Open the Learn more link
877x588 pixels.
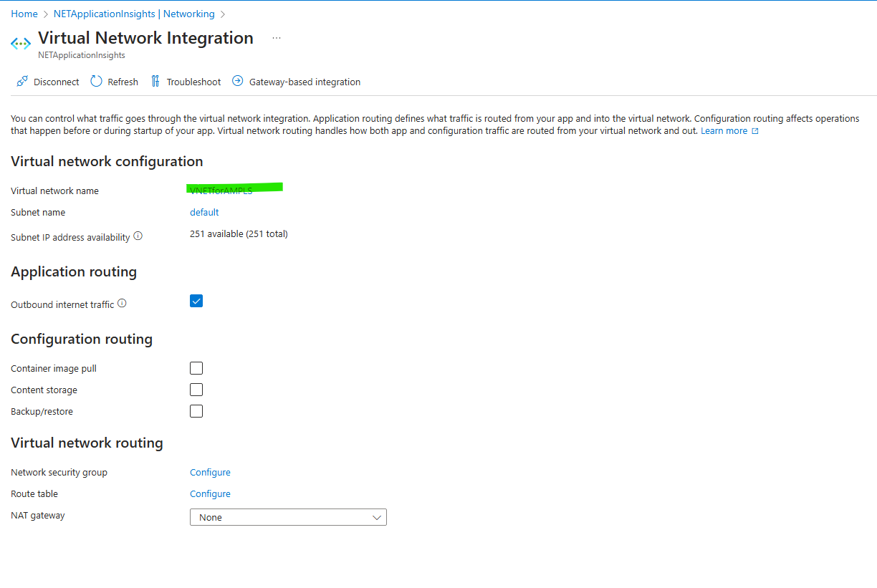point(724,131)
